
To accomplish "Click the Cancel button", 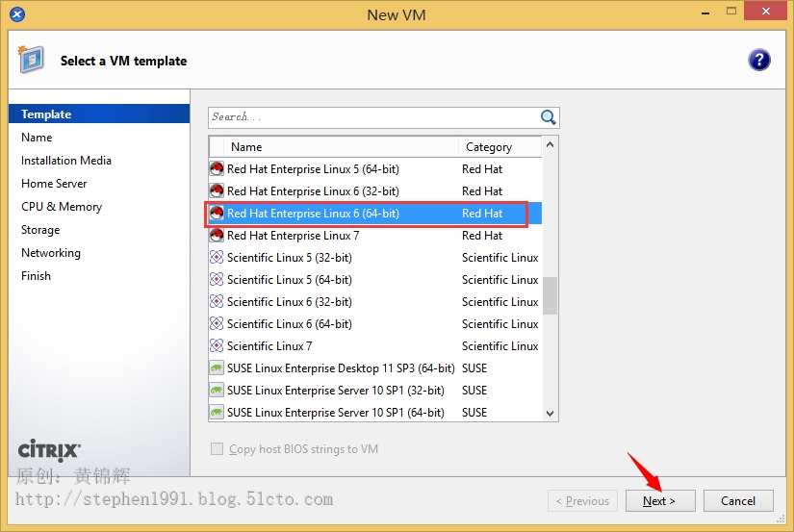I will [x=738, y=500].
